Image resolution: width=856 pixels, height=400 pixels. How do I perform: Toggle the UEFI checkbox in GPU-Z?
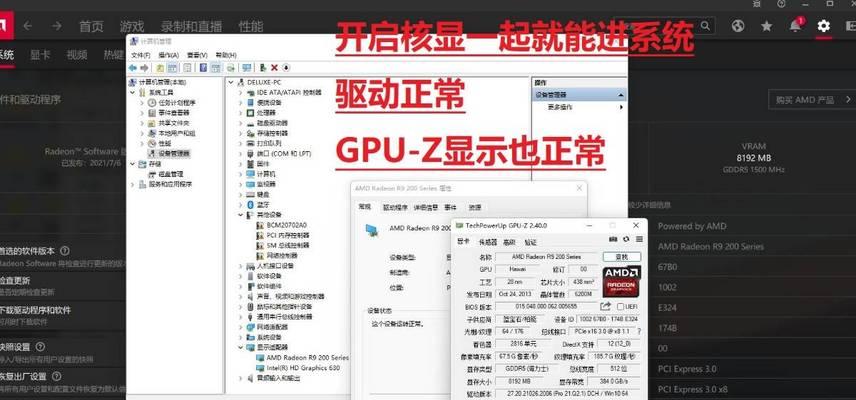click(x=620, y=307)
